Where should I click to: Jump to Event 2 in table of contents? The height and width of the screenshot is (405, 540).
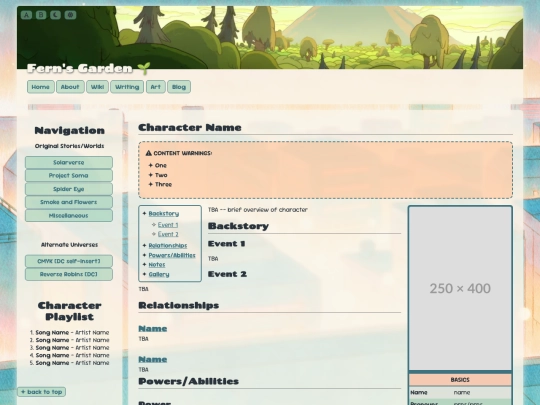(x=168, y=234)
